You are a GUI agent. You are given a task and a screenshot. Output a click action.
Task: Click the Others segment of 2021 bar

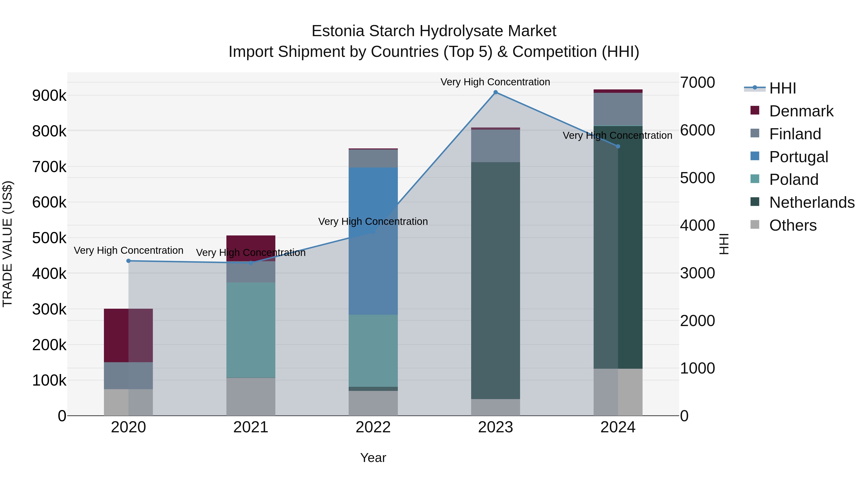point(251,397)
